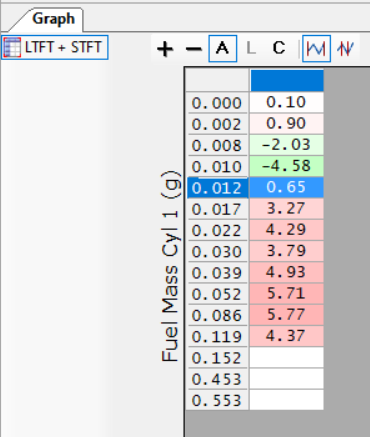The width and height of the screenshot is (370, 437).
Task: Click the greyed L toolbar button
Action: click(251, 49)
